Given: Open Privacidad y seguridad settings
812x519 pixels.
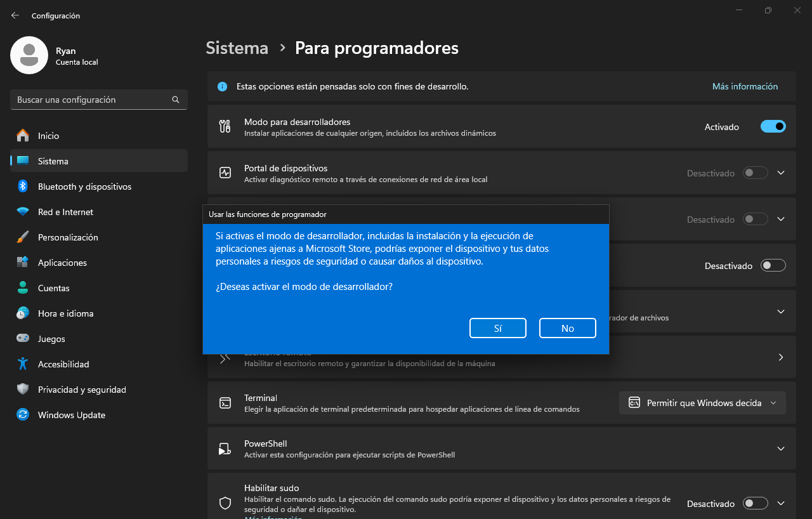Looking at the screenshot, I should pos(99,389).
